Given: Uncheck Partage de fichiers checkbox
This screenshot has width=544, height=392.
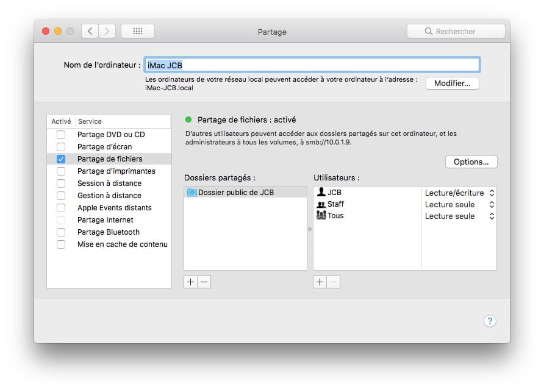Looking at the screenshot, I should [x=61, y=159].
